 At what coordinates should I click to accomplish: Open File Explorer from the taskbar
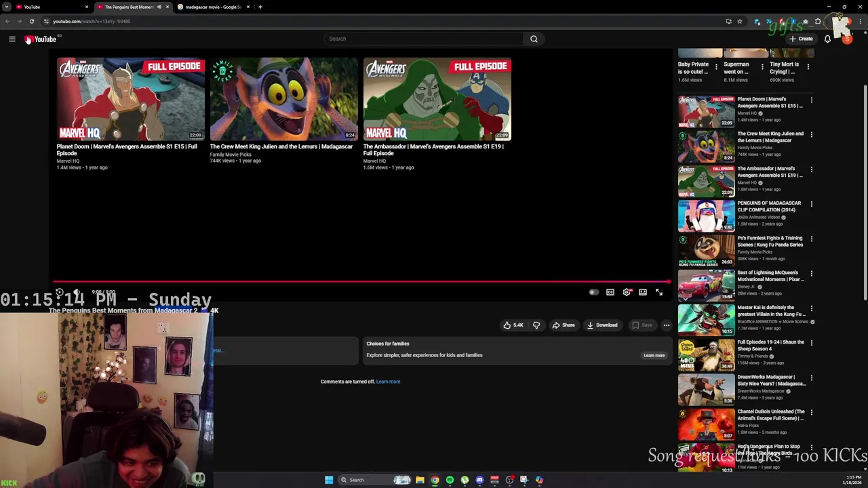pos(420,480)
